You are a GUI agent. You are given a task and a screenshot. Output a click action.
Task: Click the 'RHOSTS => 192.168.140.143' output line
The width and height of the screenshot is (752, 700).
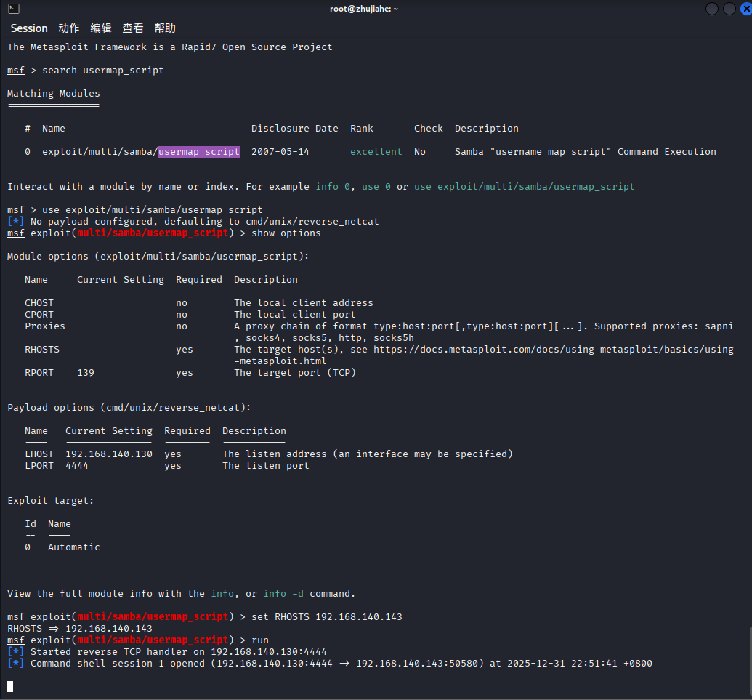click(80, 629)
